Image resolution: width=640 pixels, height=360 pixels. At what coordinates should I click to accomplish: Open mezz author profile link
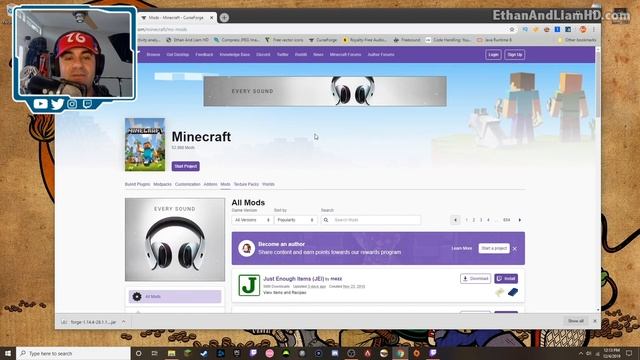coord(336,279)
